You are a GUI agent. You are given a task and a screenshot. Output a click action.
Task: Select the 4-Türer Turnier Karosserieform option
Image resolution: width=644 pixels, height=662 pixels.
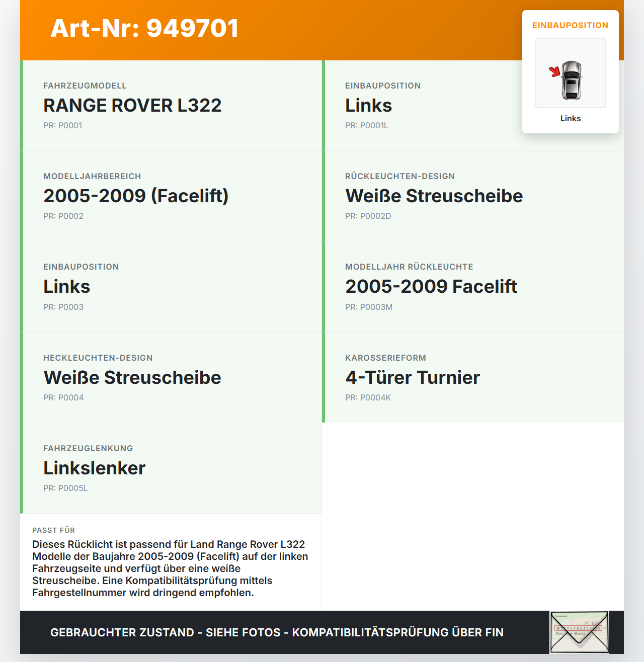tap(413, 377)
